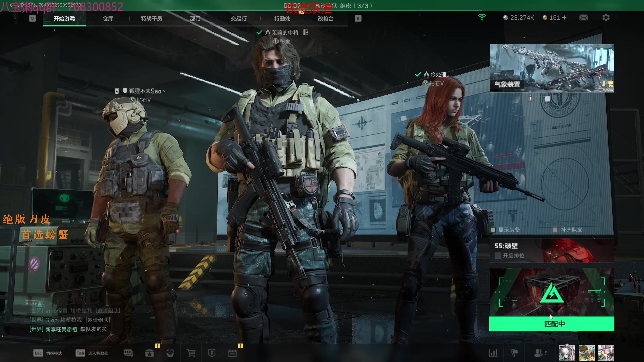Open the flags icon in bottom bar
This screenshot has height=362, width=644.
514,353
